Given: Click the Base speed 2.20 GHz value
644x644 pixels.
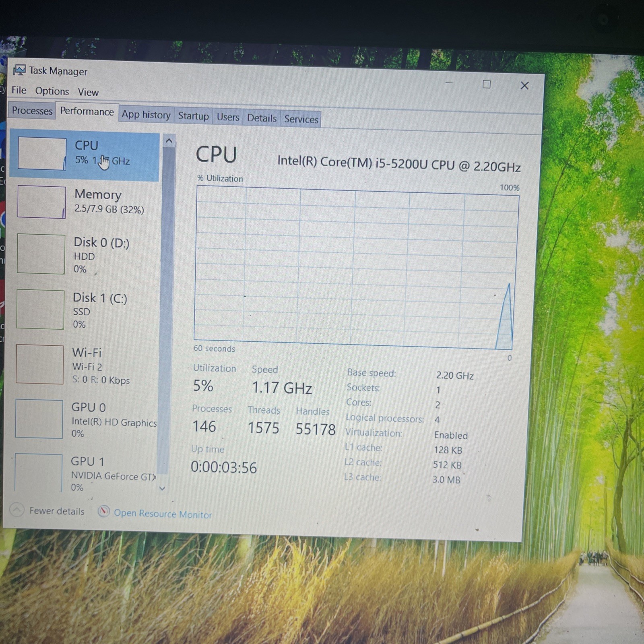Looking at the screenshot, I should coord(455,376).
